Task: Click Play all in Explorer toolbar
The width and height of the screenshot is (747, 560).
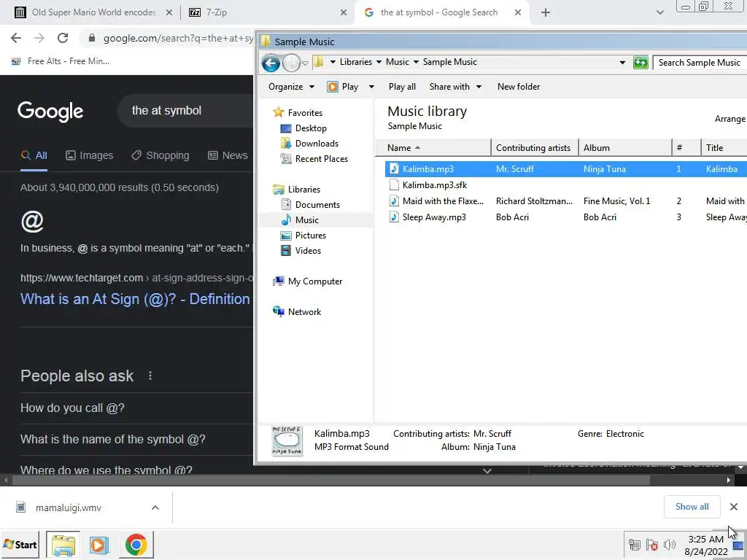Action: [402, 87]
